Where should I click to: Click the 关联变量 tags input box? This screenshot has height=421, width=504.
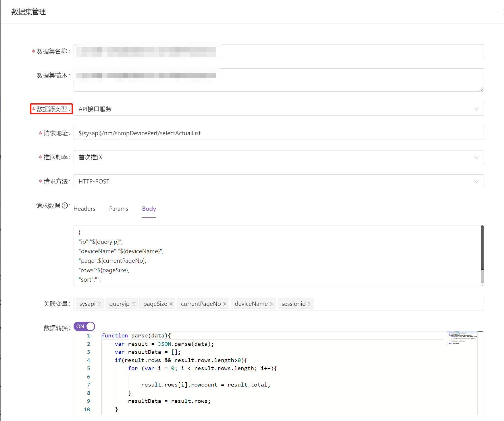(278, 304)
